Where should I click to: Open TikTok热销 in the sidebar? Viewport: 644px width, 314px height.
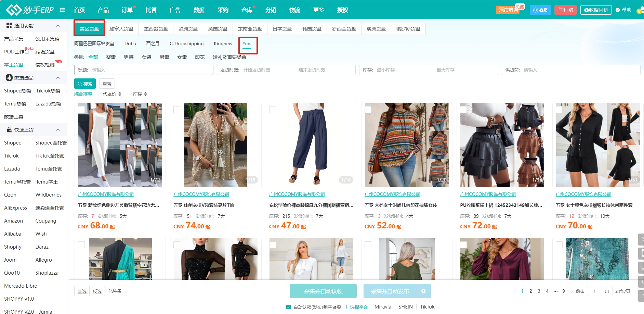tap(48, 91)
